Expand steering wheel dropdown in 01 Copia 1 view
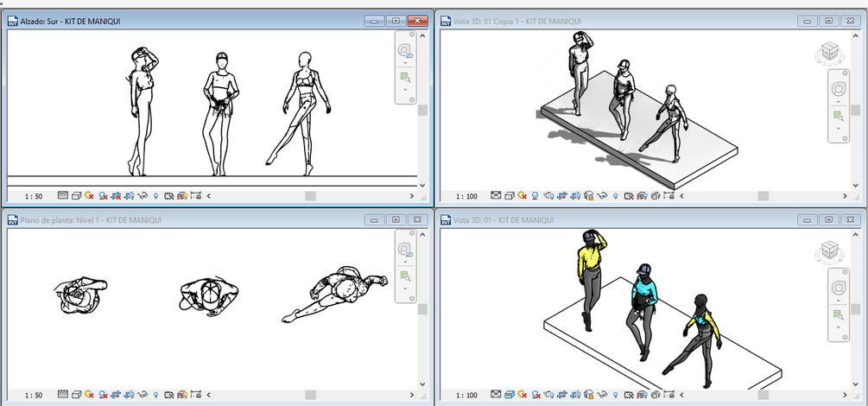The width and height of the screenshot is (868, 406). [839, 102]
